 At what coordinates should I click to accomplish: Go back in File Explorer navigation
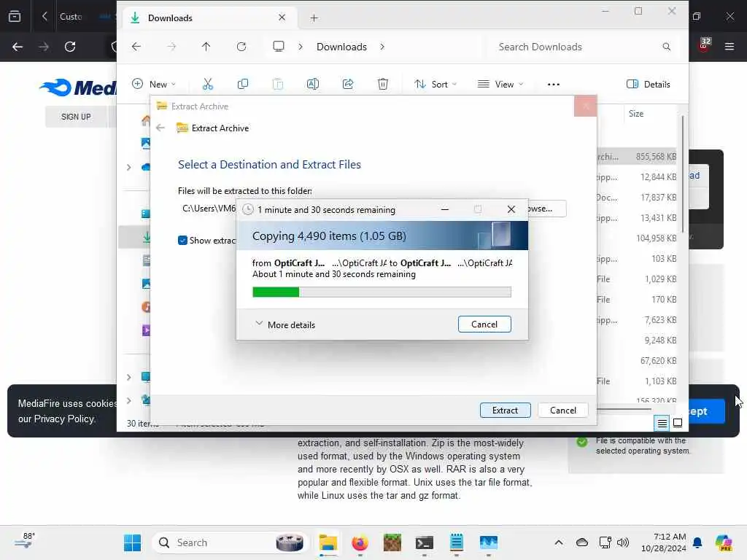coord(136,47)
